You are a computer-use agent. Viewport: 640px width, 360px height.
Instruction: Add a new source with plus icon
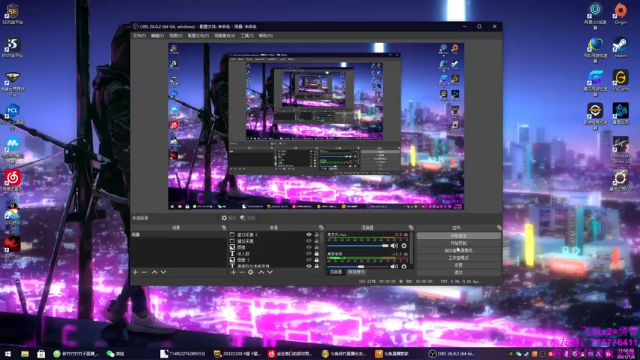233,272
